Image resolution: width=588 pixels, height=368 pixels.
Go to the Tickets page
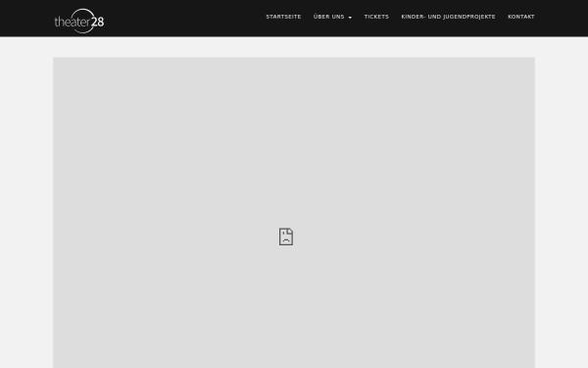[376, 17]
